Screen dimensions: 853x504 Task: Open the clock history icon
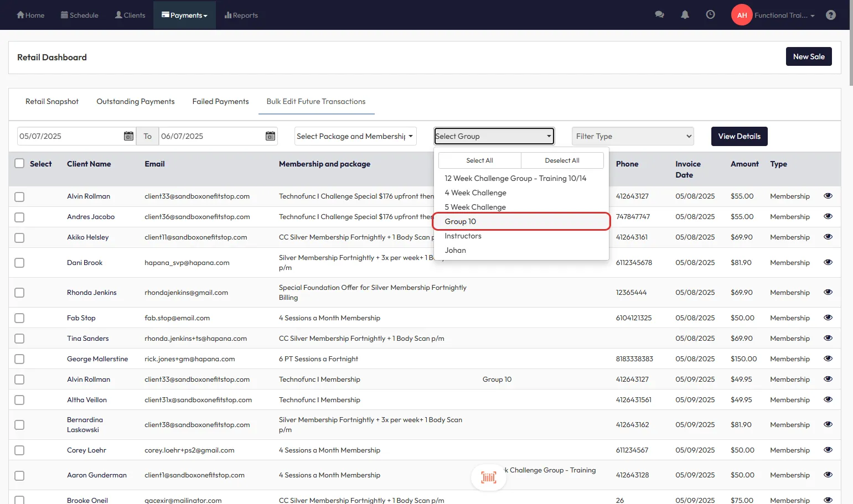[x=710, y=15]
